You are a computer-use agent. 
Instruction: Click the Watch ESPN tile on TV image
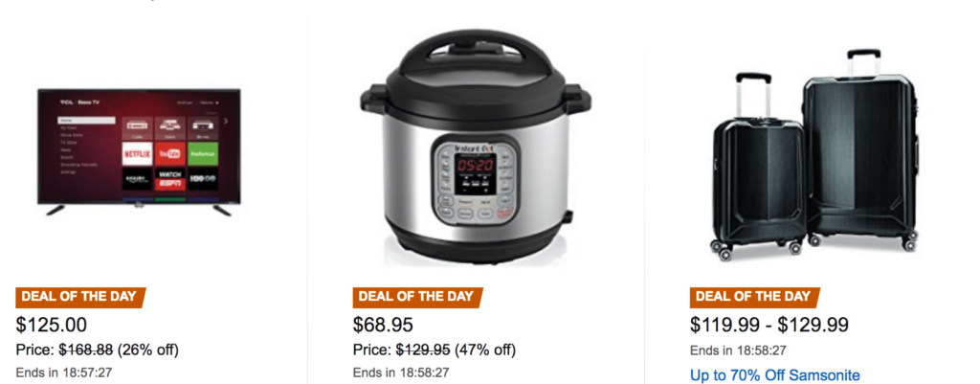click(x=169, y=179)
